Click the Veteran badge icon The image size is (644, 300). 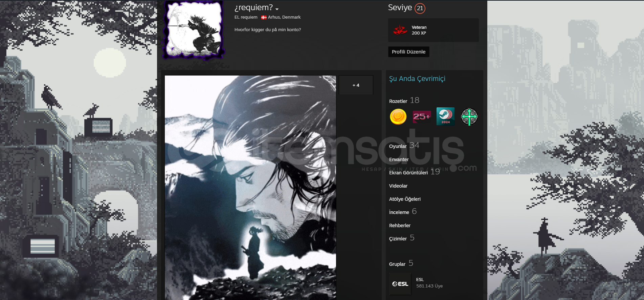click(x=400, y=30)
